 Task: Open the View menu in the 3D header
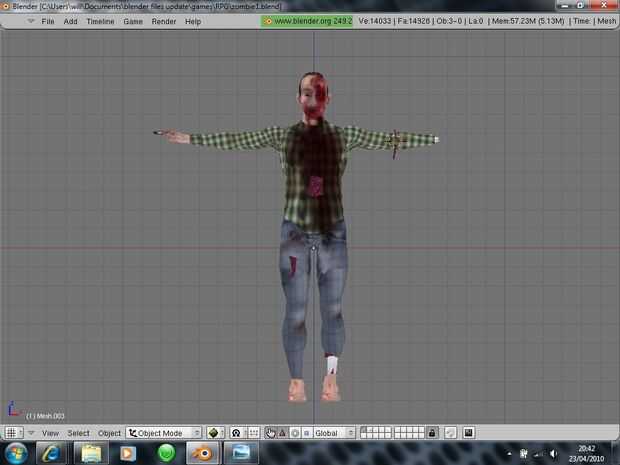coord(50,433)
